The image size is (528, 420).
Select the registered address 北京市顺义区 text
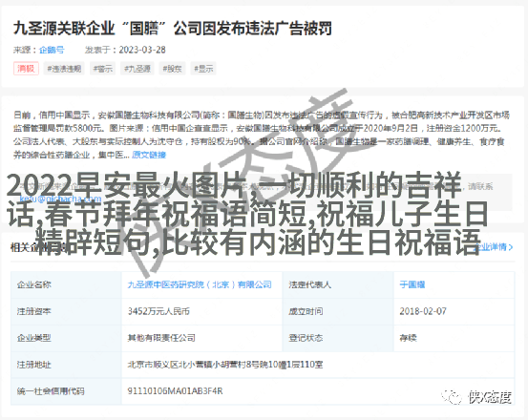click(x=225, y=365)
